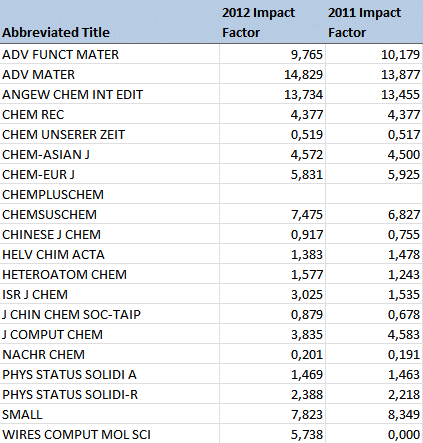Viewport: 423px width, 443px height.
Task: Select the NACHR CHEM cell
Action: coord(110,354)
